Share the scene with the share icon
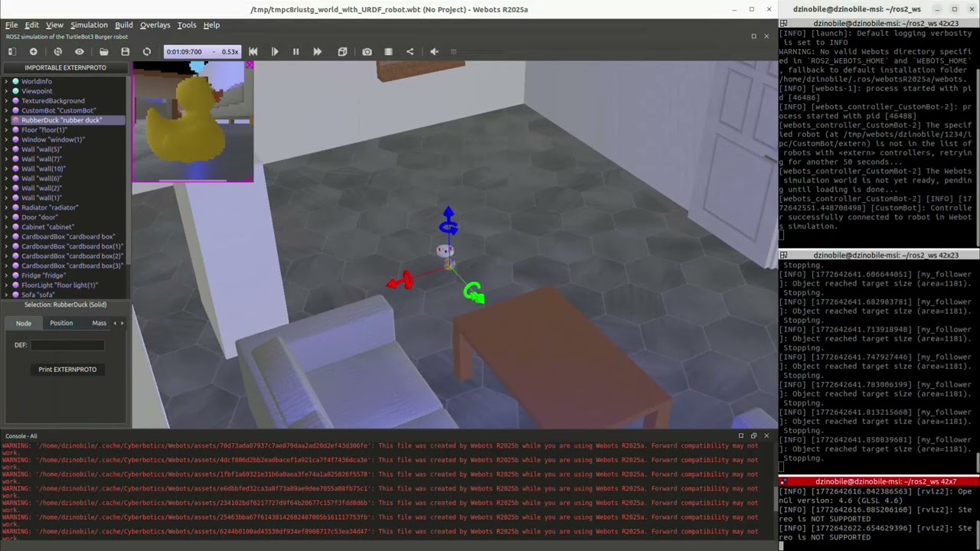The width and height of the screenshot is (980, 551). point(410,51)
